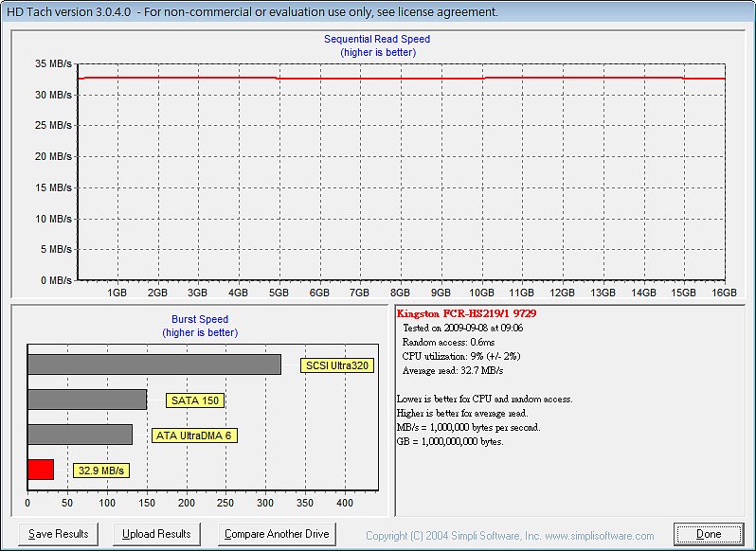
Task: Click the HD Tach version title bar
Action: tap(378, 11)
